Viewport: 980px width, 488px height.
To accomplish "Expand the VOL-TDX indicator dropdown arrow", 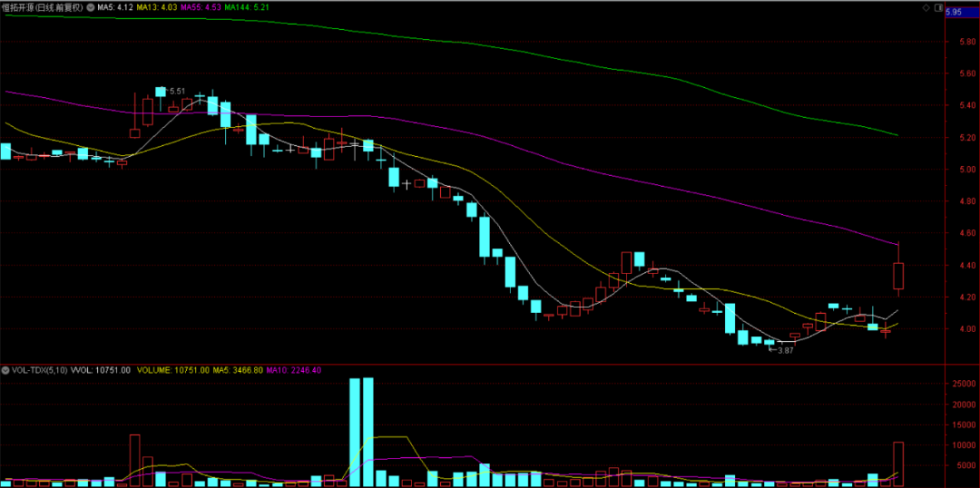I will click(5, 370).
